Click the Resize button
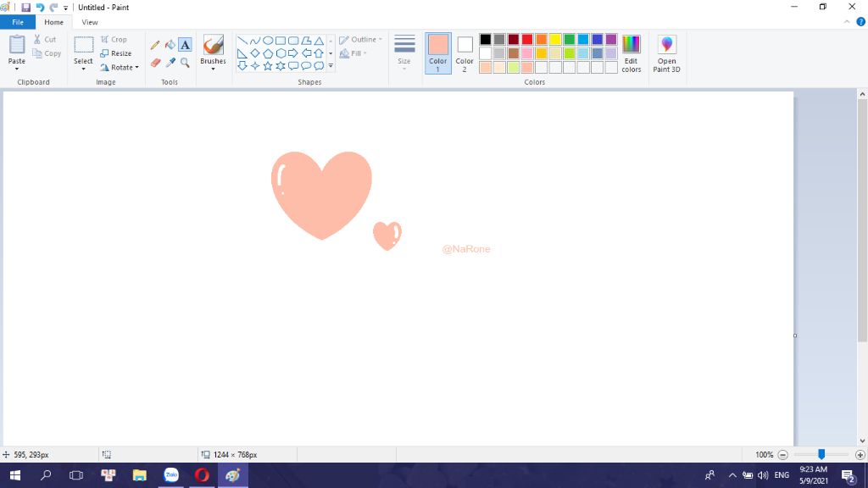 point(115,53)
